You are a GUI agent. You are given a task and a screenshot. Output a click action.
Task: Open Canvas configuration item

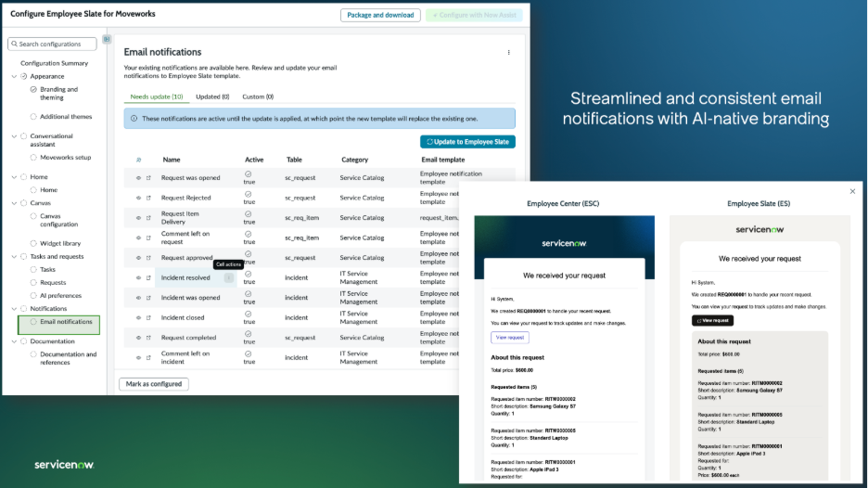pos(58,220)
